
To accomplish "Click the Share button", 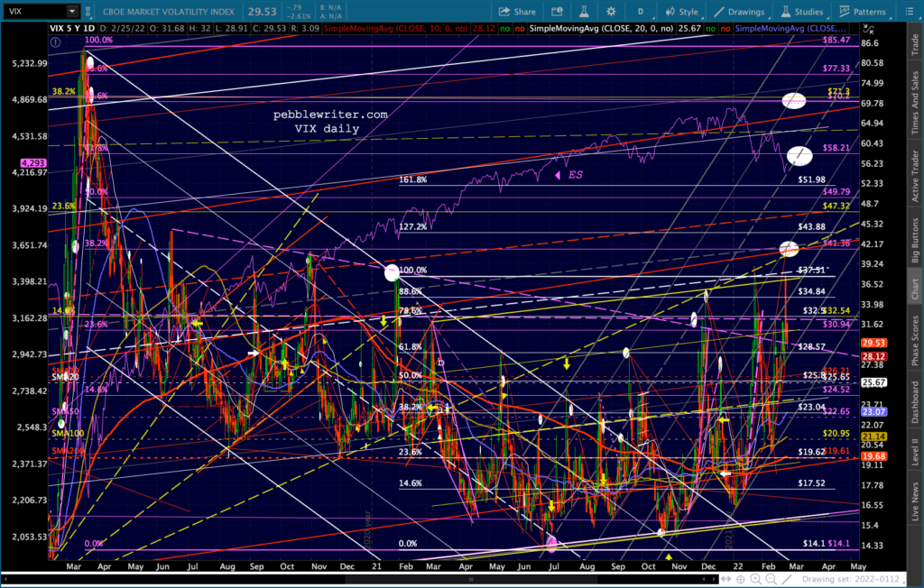I will point(517,11).
